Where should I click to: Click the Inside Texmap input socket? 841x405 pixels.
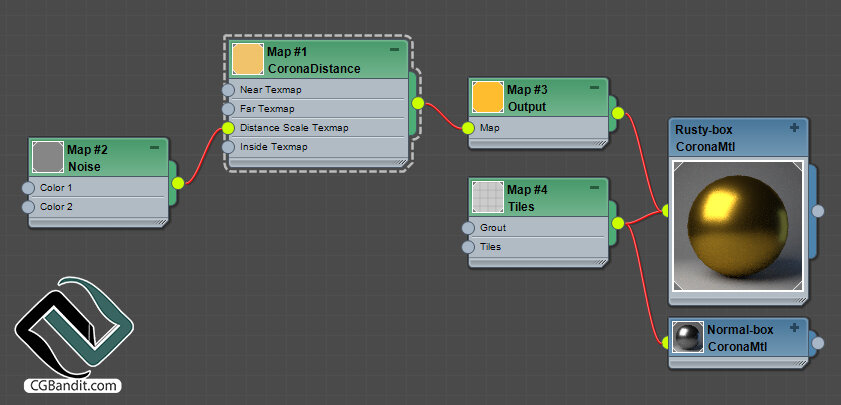[228, 146]
